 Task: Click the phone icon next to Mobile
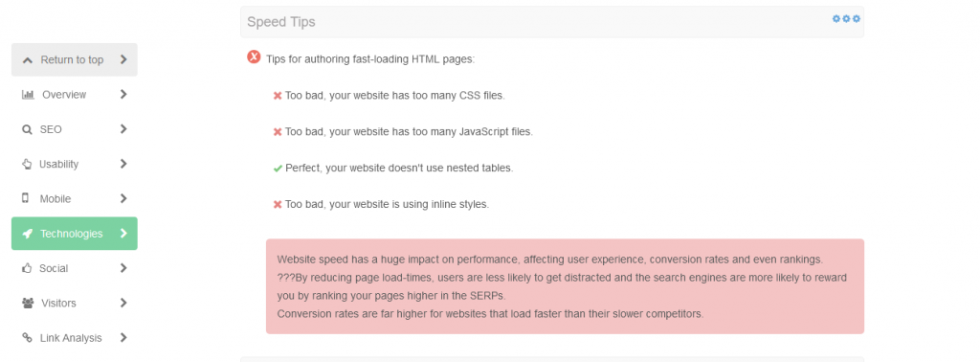(x=26, y=198)
